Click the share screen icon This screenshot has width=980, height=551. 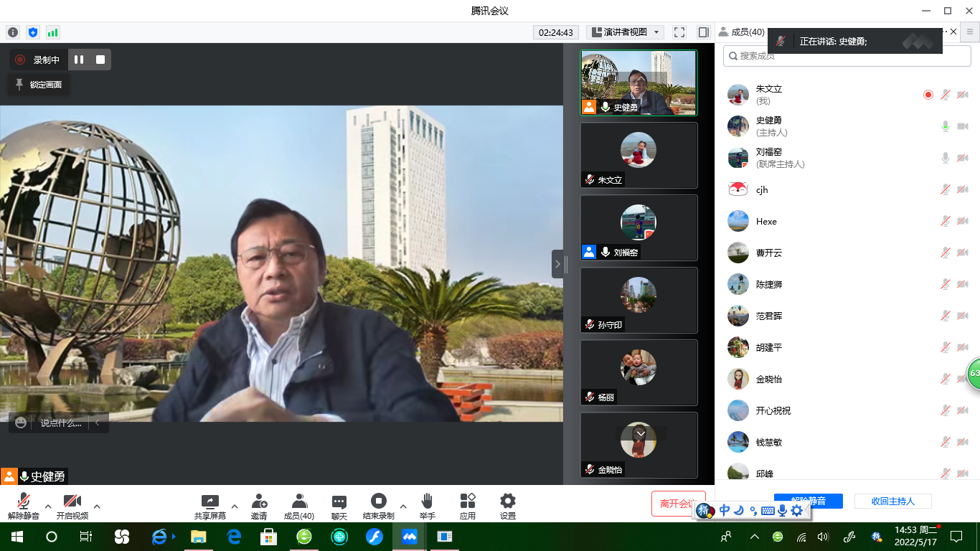pyautogui.click(x=209, y=501)
